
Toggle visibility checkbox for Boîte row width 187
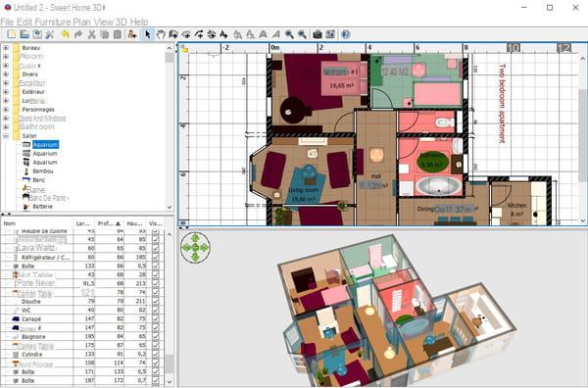point(155,380)
